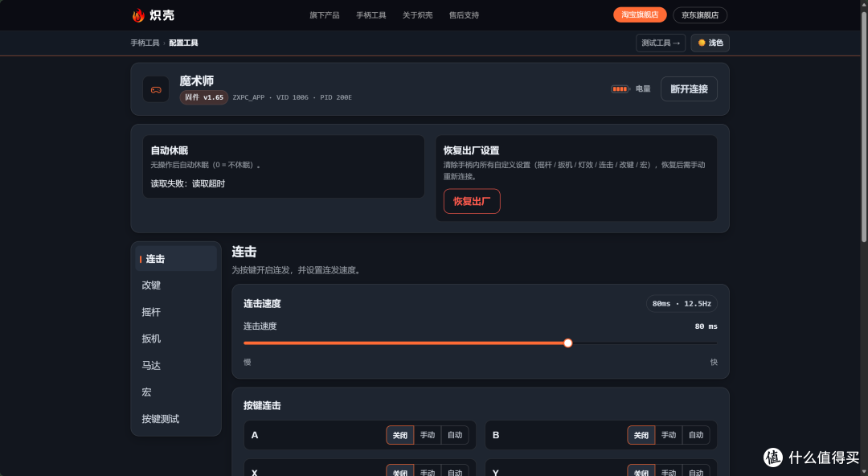Click the 配置工具 breadcrumb text
This screenshot has width=868, height=476.
pos(183,43)
